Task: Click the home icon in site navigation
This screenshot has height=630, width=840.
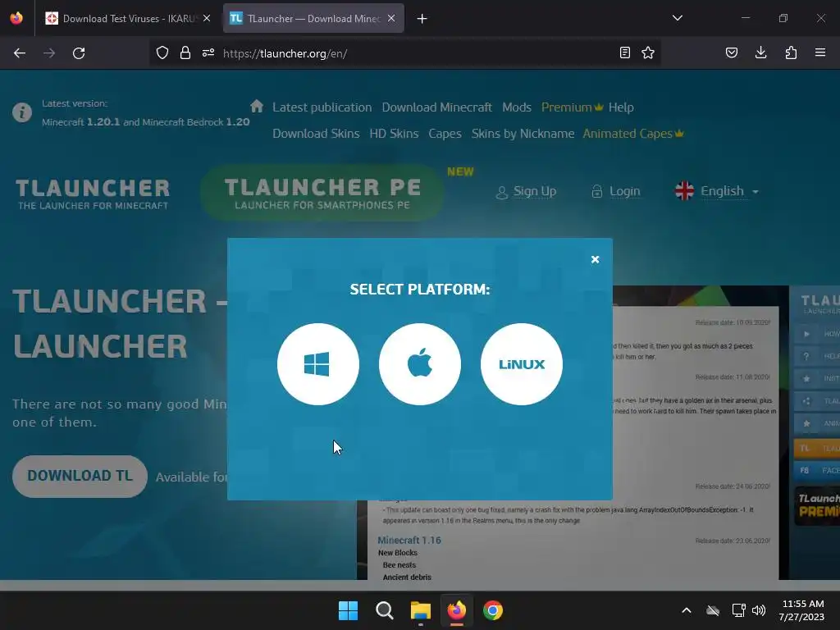Action: (257, 106)
